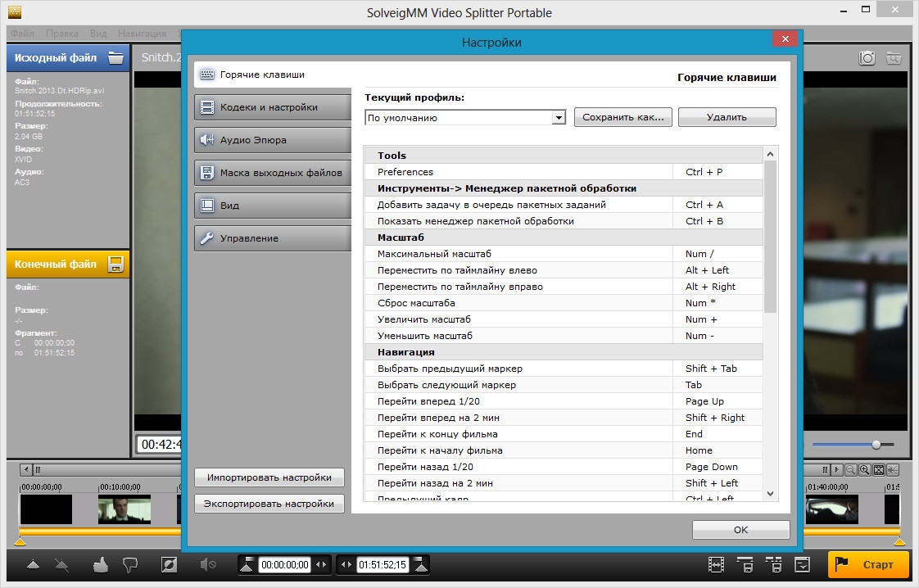Take a snapshot with the camera icon

(867, 58)
